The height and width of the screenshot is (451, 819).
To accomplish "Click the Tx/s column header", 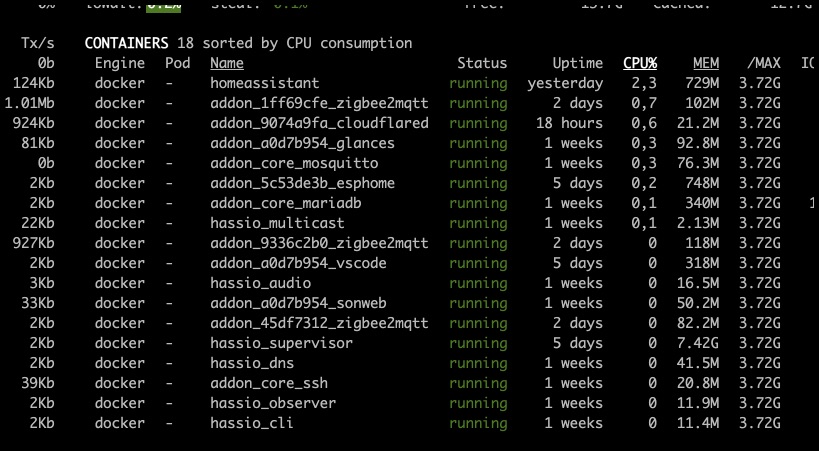I will click(38, 43).
